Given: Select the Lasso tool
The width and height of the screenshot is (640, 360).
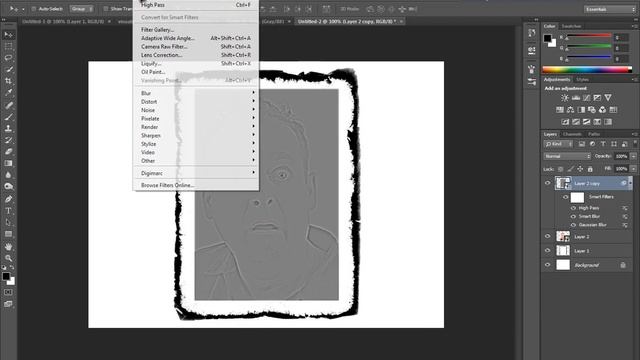Looking at the screenshot, I should [x=8, y=58].
